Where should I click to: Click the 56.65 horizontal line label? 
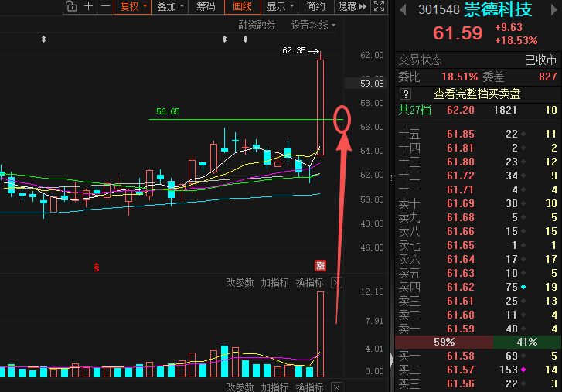(x=168, y=111)
